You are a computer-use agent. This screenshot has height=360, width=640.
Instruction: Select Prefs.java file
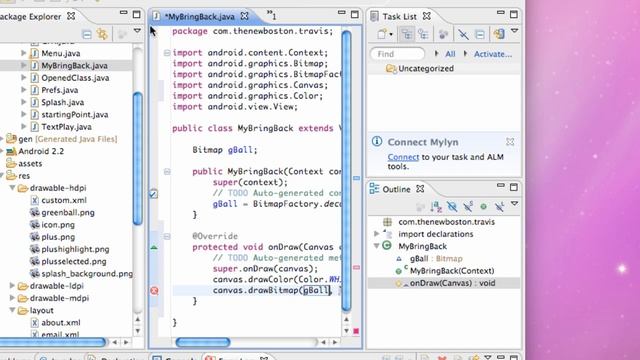pyautogui.click(x=60, y=90)
